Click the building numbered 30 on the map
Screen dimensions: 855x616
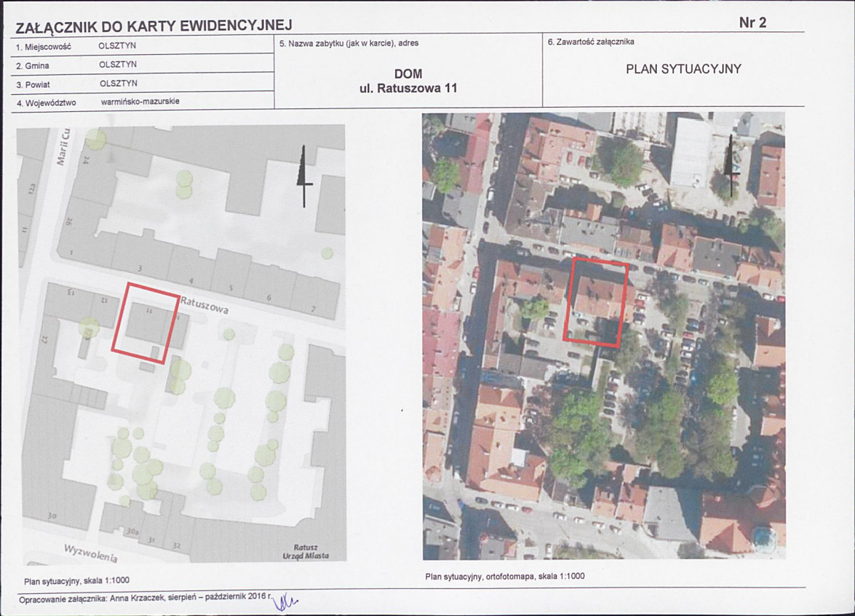tap(50, 515)
